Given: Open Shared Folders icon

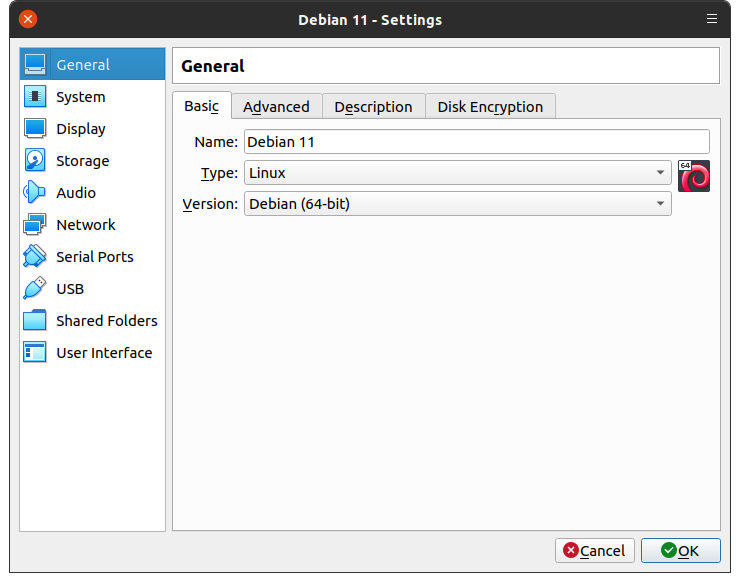Looking at the screenshot, I should 35,321.
